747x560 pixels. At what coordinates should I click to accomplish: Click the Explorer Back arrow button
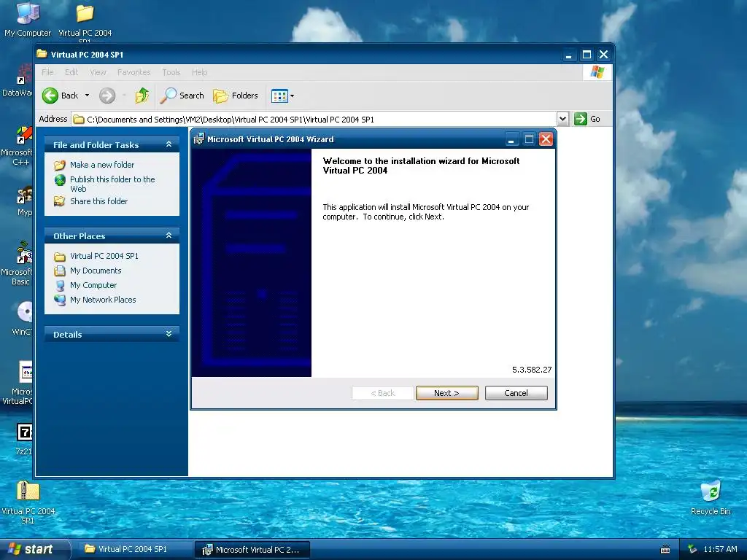[x=60, y=96]
